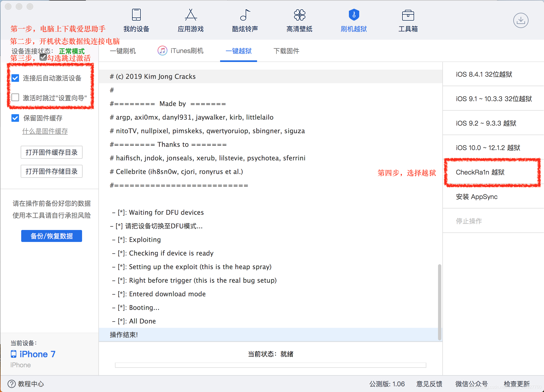Click 当前状态: 就绪 status text
Screen dimensions: 544x392
[271, 354]
